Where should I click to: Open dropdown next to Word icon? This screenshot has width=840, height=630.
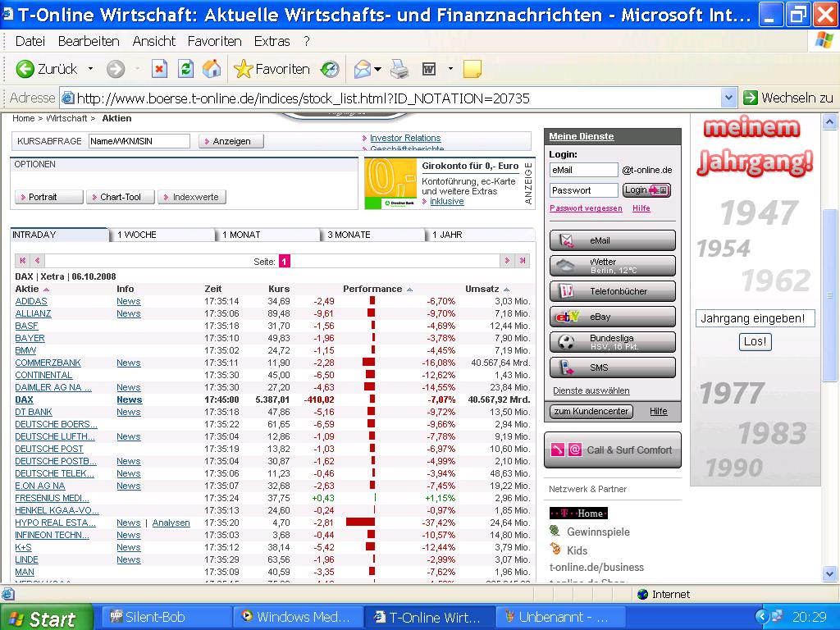(x=450, y=69)
